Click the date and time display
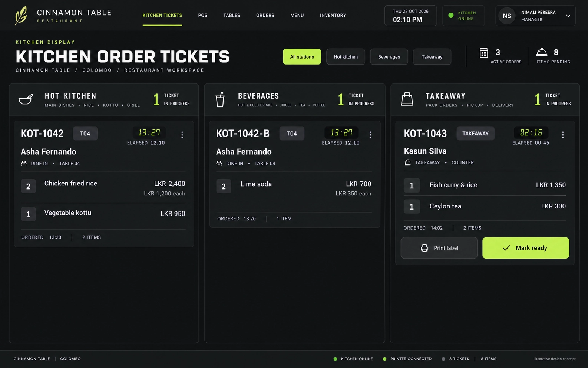The image size is (588, 368). pyautogui.click(x=410, y=16)
